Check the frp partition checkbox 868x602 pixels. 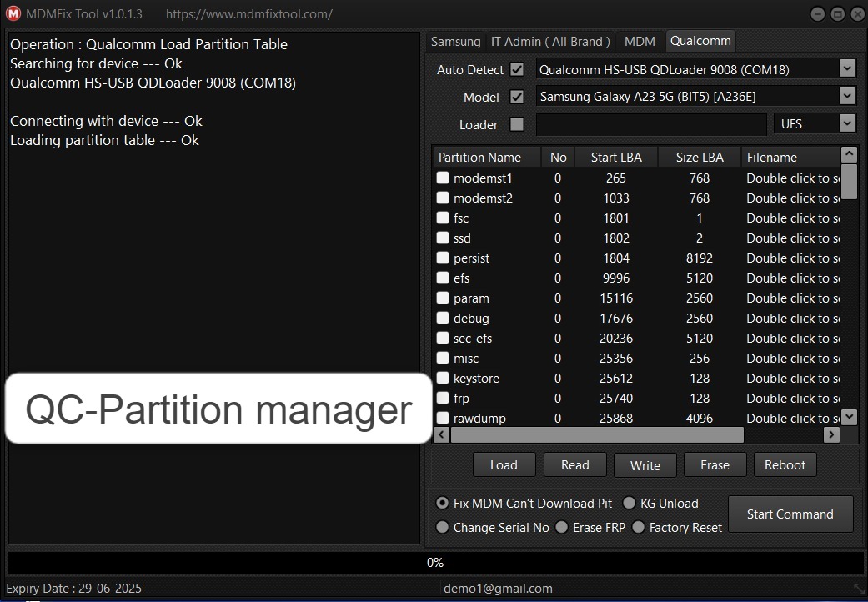(x=442, y=398)
